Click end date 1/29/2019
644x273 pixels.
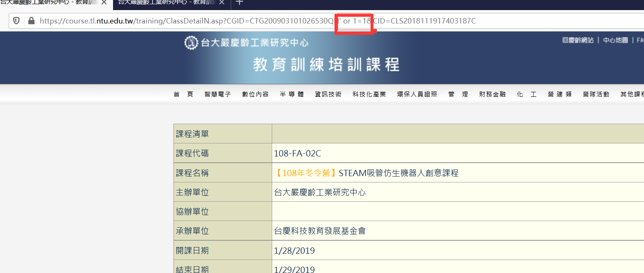coord(294,270)
